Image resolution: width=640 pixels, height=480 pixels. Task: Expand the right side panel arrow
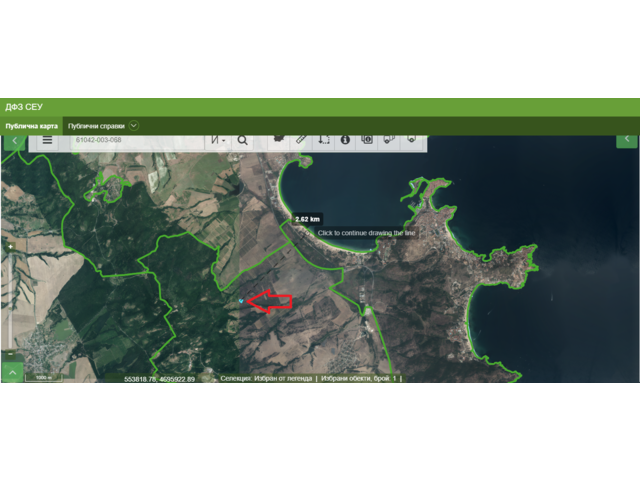click(626, 140)
